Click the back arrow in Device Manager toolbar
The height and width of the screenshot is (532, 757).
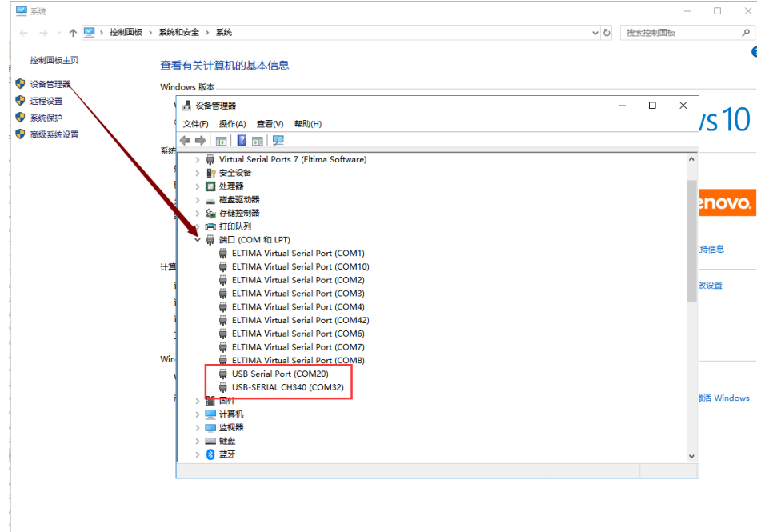point(185,141)
